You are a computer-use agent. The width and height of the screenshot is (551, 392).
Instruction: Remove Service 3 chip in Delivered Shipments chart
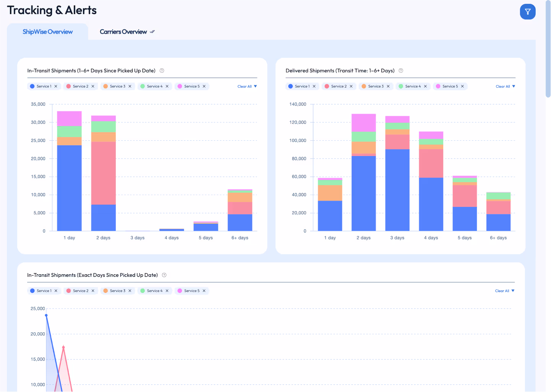tap(388, 86)
